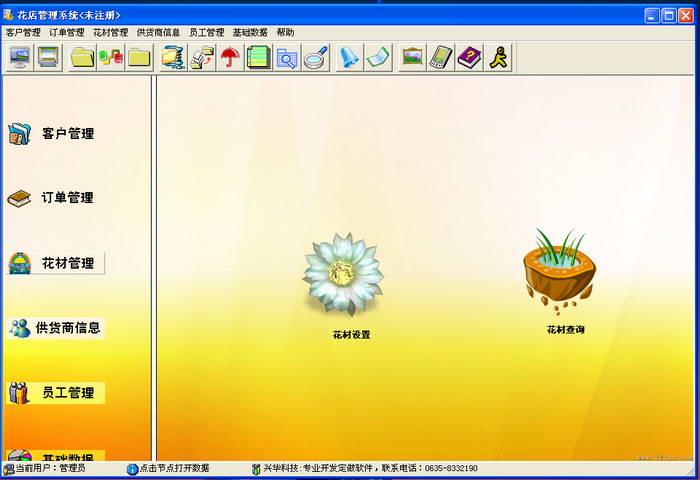Click 点击节点打开数据 status bar text
Viewport: 700px width, 480px height.
pos(175,468)
